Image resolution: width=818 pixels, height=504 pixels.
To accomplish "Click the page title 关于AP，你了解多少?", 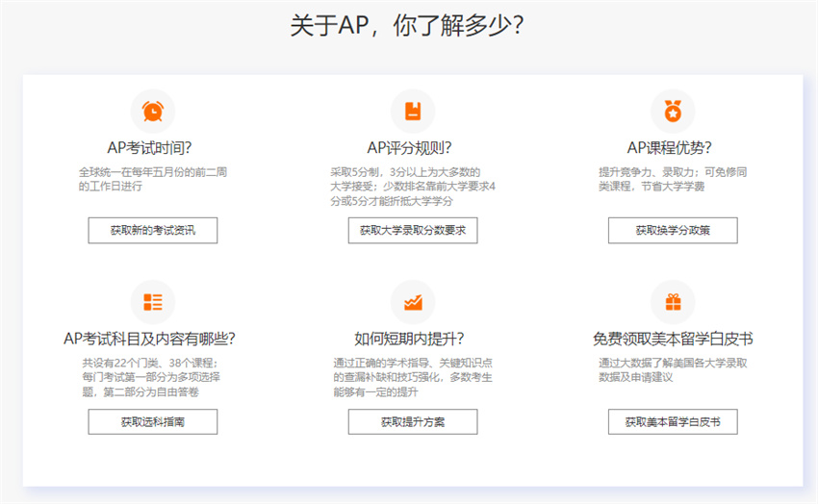I will pos(407,25).
